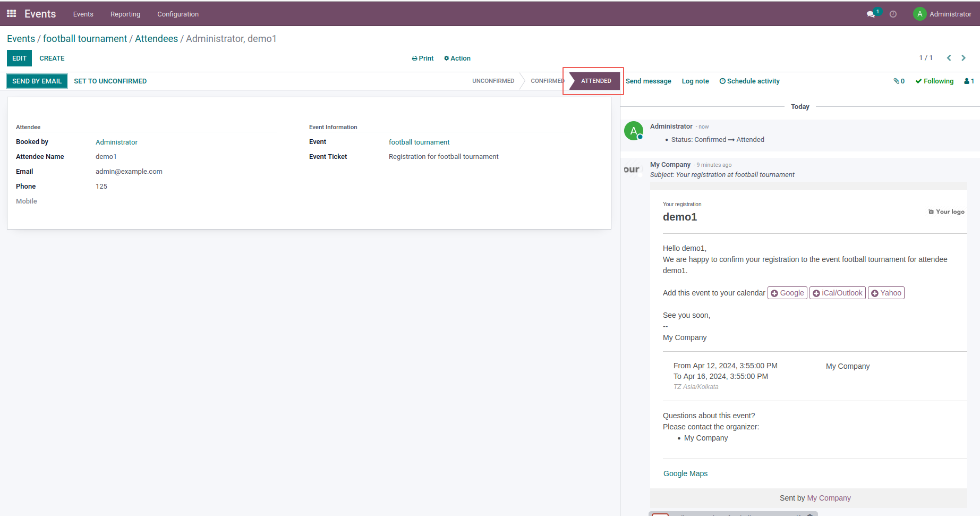Open Administrator booked-by link

116,142
